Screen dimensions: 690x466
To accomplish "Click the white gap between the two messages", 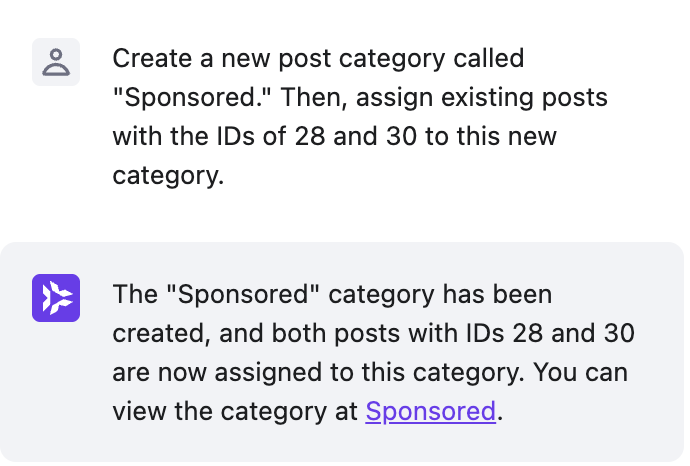I will pyautogui.click(x=345, y=218).
